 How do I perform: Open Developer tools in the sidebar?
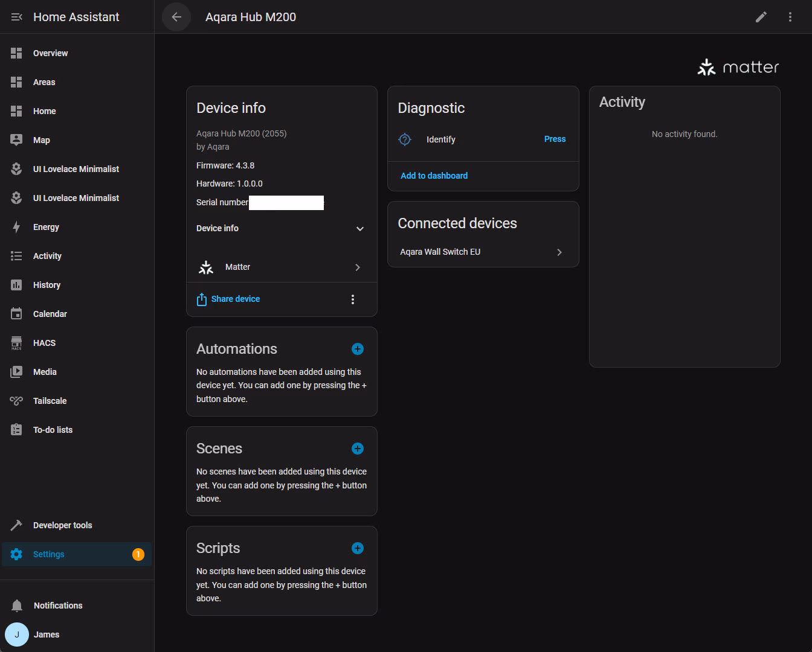point(62,525)
